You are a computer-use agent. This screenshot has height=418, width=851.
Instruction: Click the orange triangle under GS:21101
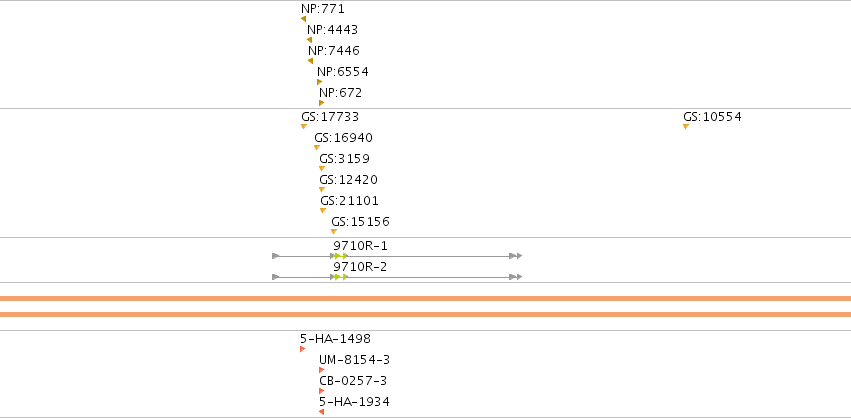tap(323, 211)
